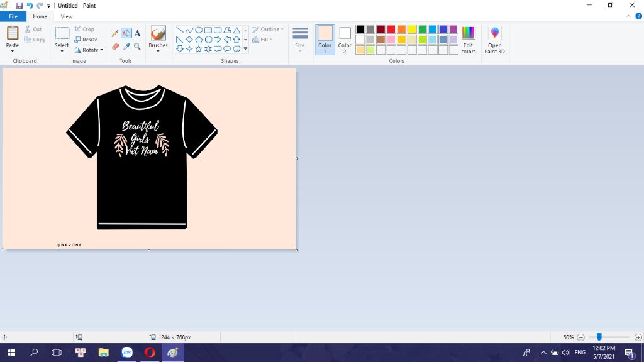Choose the Five-point star shape
The image size is (644, 362).
198,49
